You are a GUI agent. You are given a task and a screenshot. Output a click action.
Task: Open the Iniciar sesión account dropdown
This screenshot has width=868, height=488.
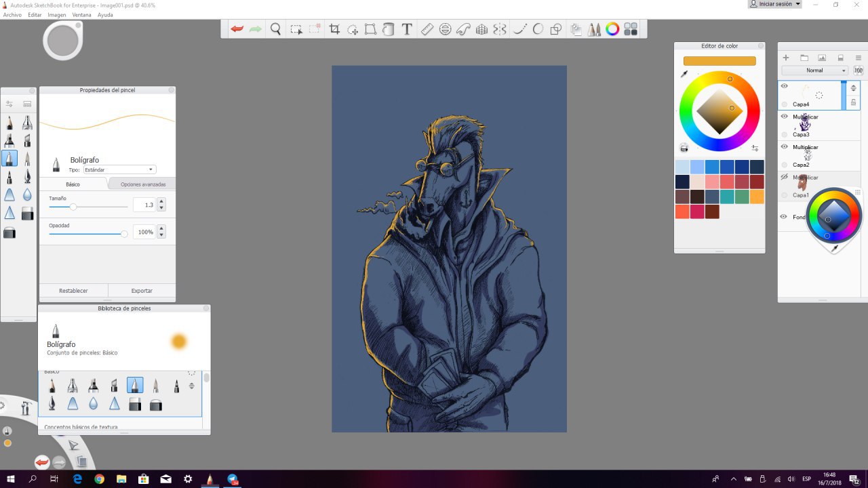(x=774, y=4)
